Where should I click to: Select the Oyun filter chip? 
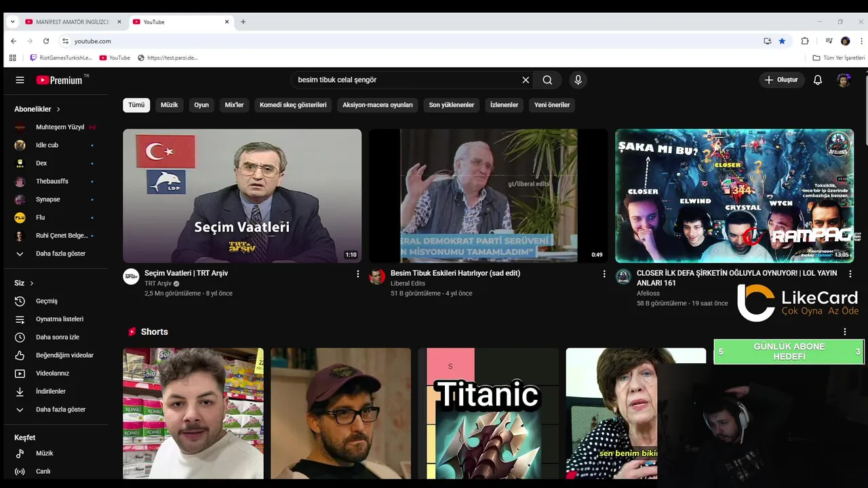tap(201, 105)
